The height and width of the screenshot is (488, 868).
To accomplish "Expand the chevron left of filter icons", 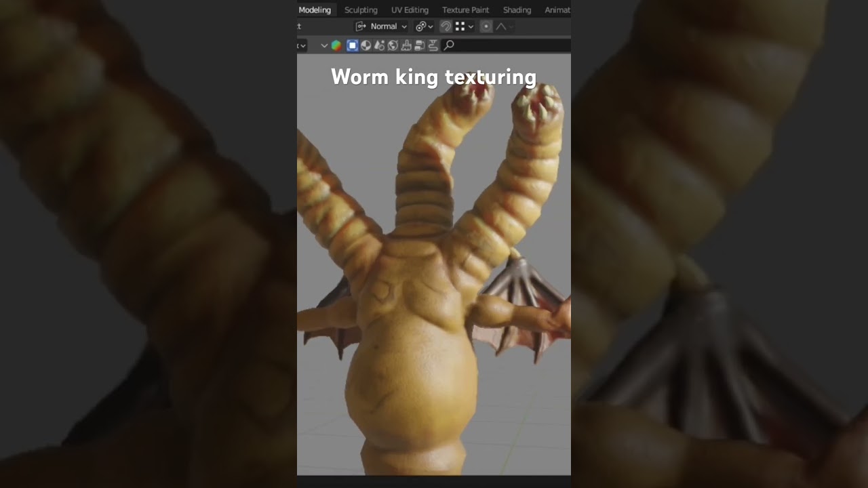I will (324, 45).
